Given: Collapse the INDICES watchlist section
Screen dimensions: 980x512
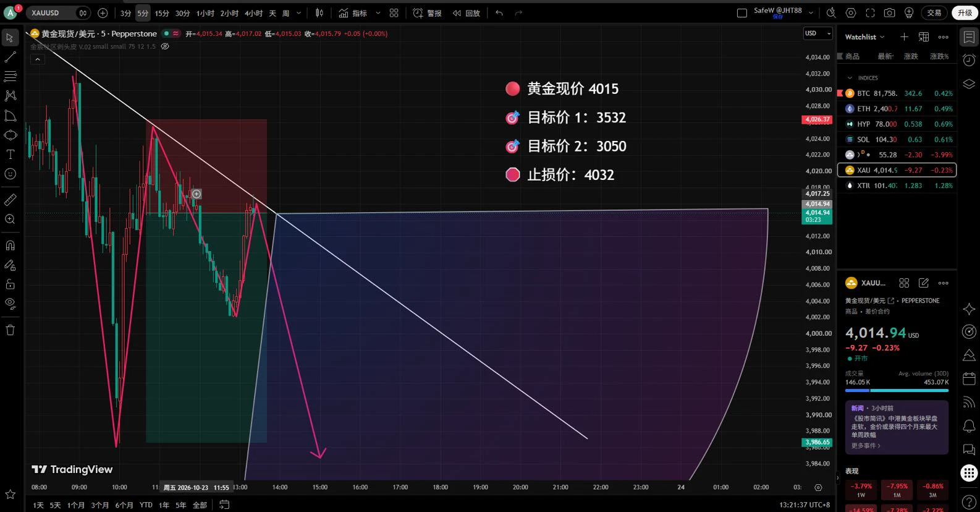Looking at the screenshot, I should [x=850, y=78].
